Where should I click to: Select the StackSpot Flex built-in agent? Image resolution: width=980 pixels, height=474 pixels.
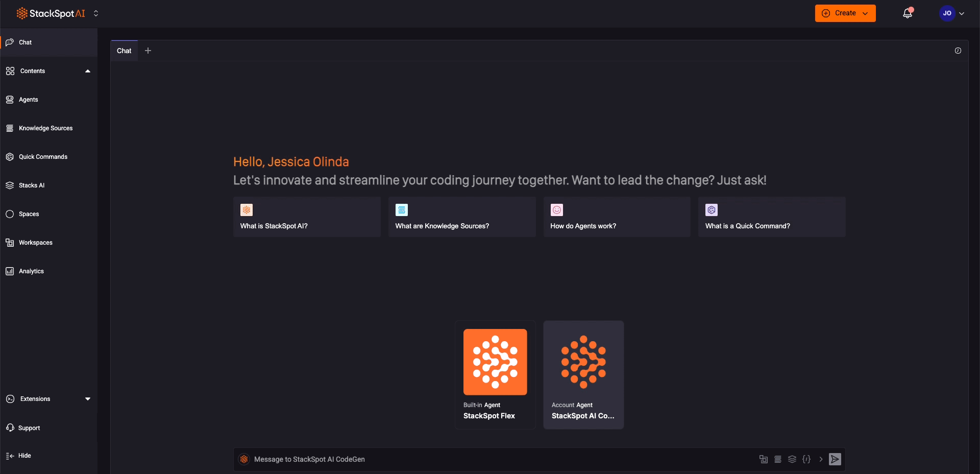pos(495,375)
